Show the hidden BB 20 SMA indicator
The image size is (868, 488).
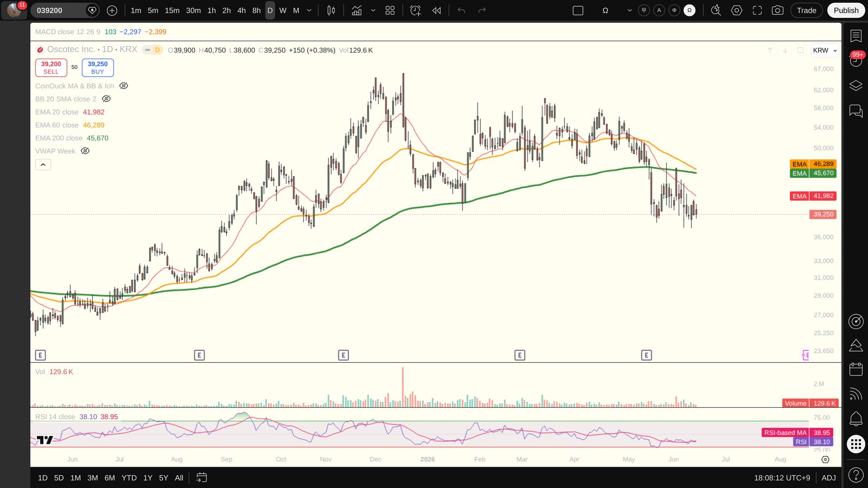click(106, 99)
